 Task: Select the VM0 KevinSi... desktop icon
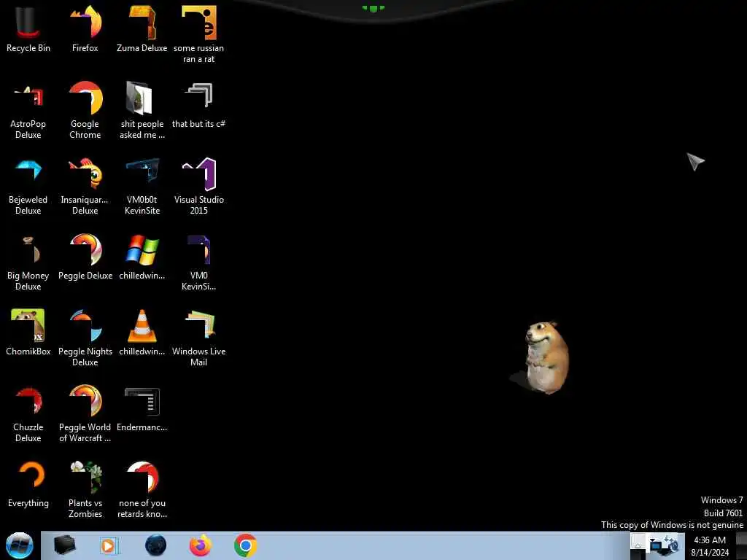(198, 262)
